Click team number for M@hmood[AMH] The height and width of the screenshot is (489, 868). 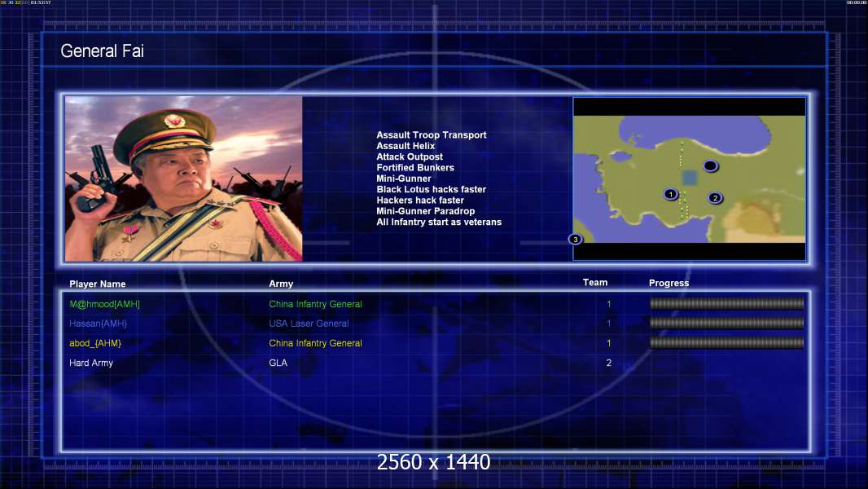(x=608, y=304)
